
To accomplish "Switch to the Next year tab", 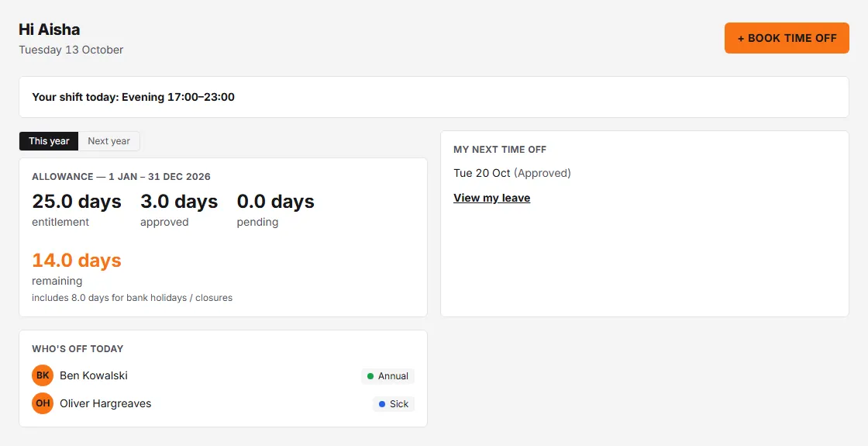I will coord(109,141).
